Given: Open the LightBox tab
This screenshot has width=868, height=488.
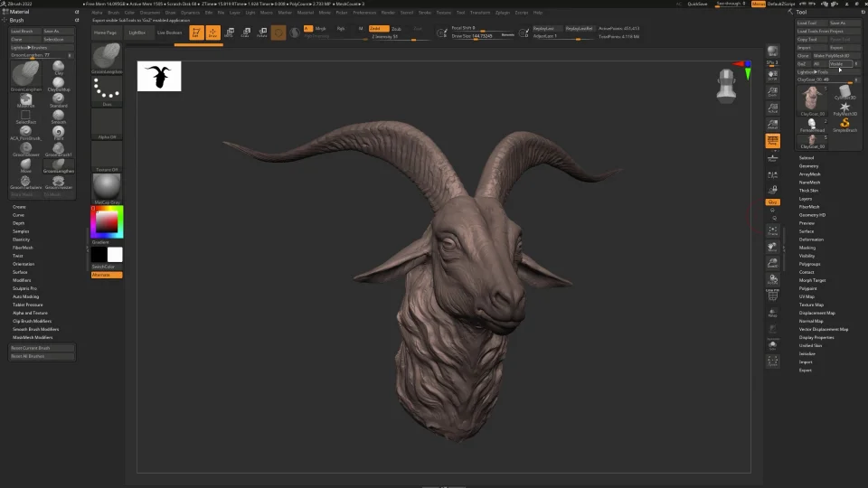Looking at the screenshot, I should pos(137,33).
